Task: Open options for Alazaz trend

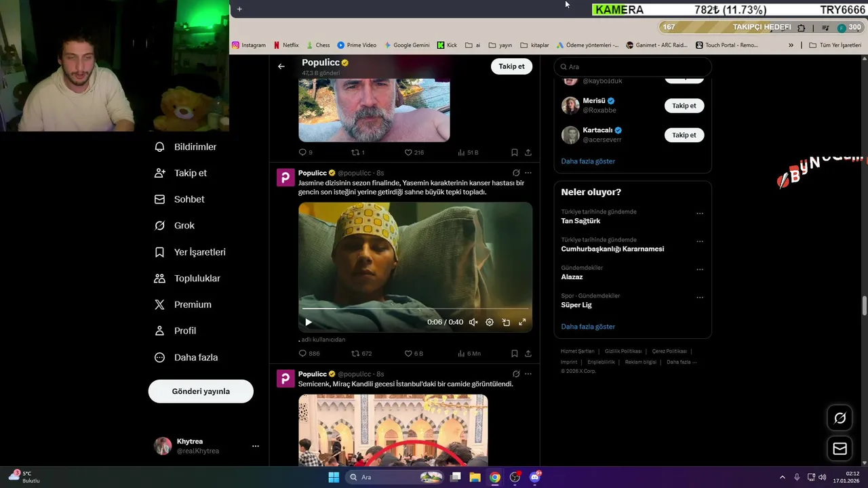Action: pos(700,269)
